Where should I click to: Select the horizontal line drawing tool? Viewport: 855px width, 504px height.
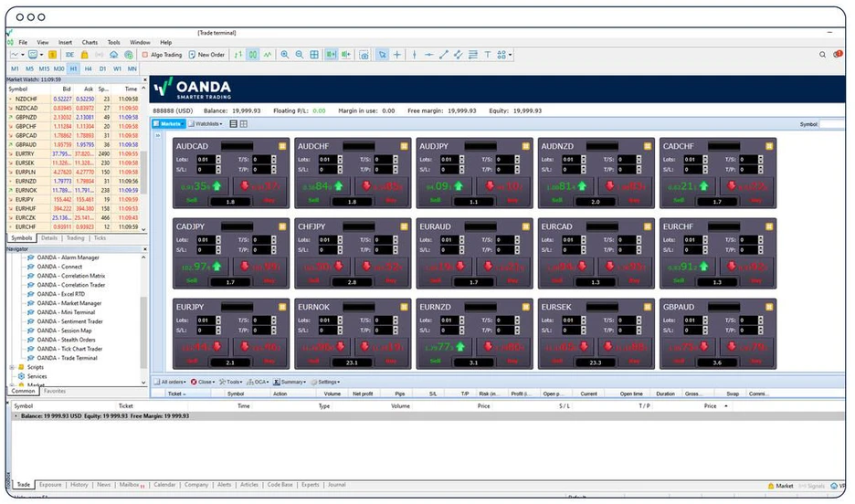pyautogui.click(x=429, y=55)
